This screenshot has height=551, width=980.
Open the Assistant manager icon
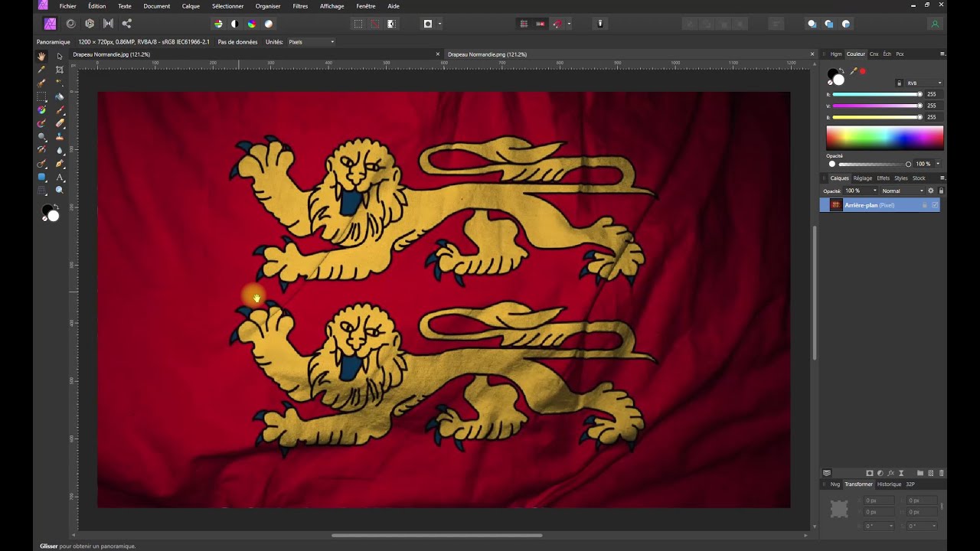coord(600,24)
